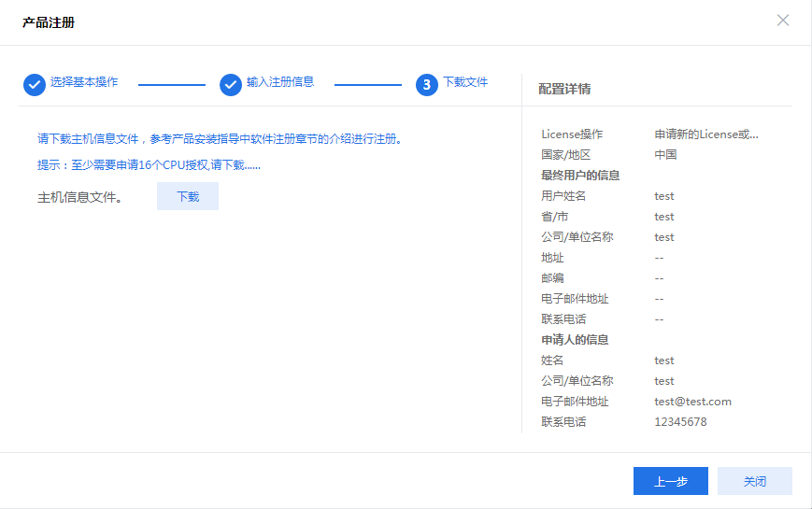Click the 申请人的信息 section heading
This screenshot has width=812, height=509.
click(575, 340)
